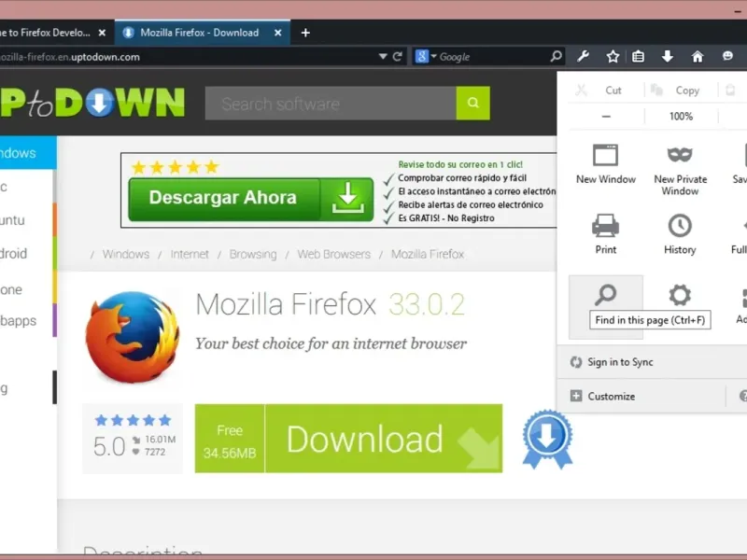This screenshot has width=747, height=560.
Task: Open the downloads arrow in toolbar
Action: click(668, 57)
